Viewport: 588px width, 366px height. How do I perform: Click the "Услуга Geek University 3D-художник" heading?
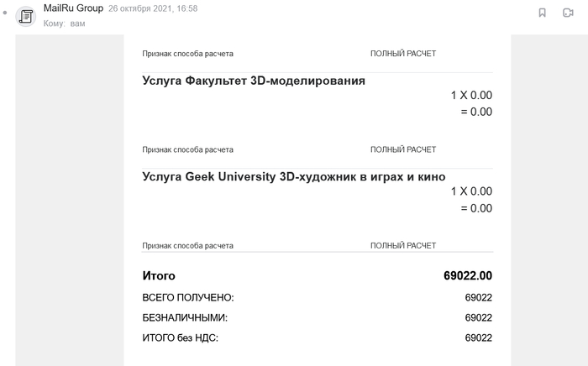coord(294,176)
